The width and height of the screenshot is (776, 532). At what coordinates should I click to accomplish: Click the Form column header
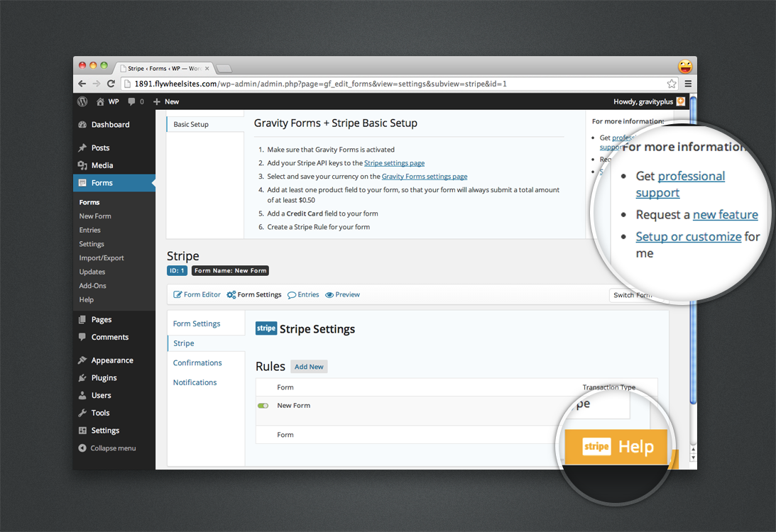(x=285, y=387)
